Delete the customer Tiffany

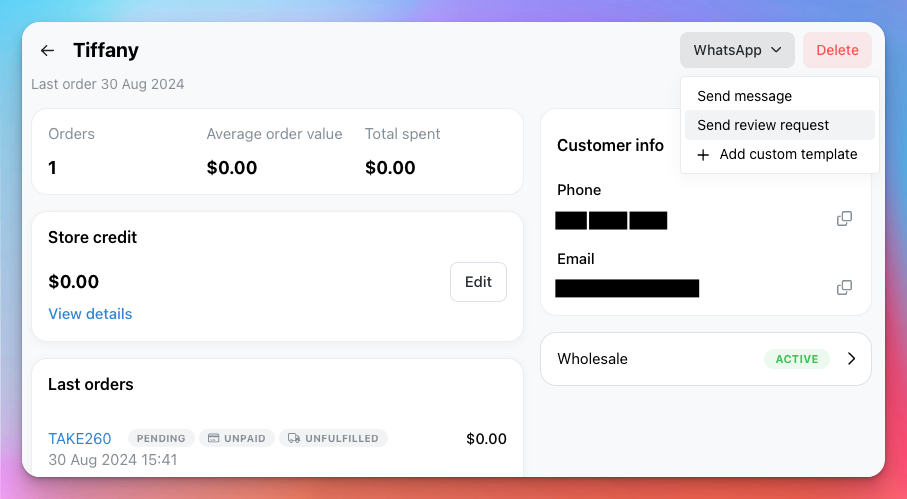837,50
